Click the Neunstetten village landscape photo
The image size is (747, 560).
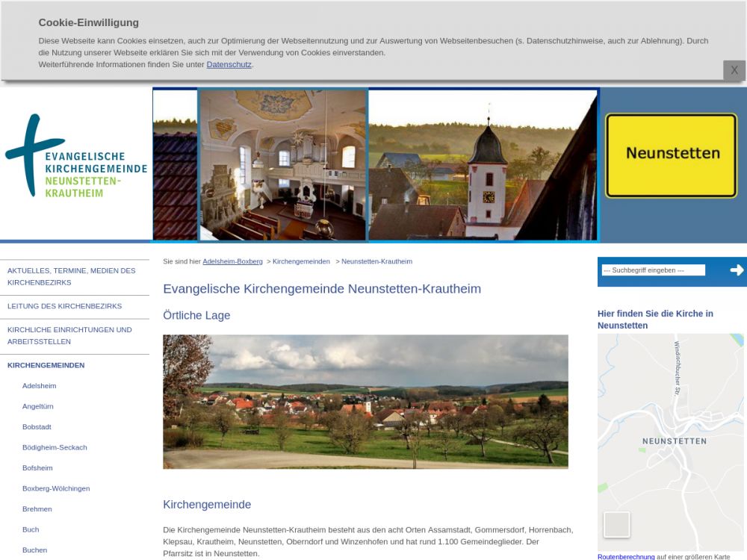[x=365, y=401]
